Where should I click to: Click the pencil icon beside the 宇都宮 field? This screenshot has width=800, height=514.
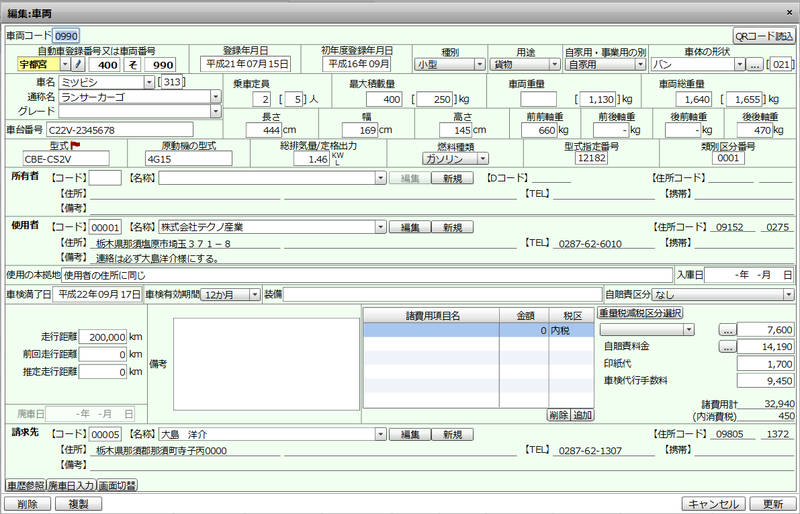click(x=76, y=64)
